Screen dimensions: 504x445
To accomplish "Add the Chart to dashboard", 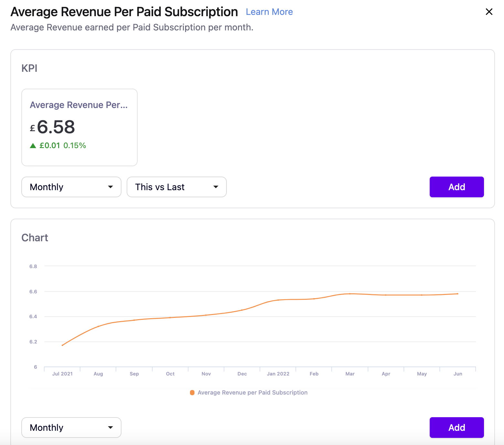I will 456,428.
